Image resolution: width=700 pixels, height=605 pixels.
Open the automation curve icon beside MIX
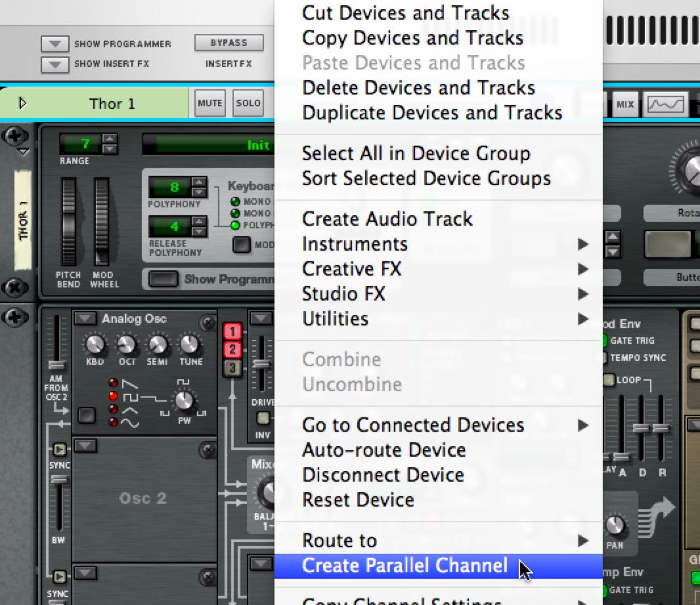coord(666,104)
